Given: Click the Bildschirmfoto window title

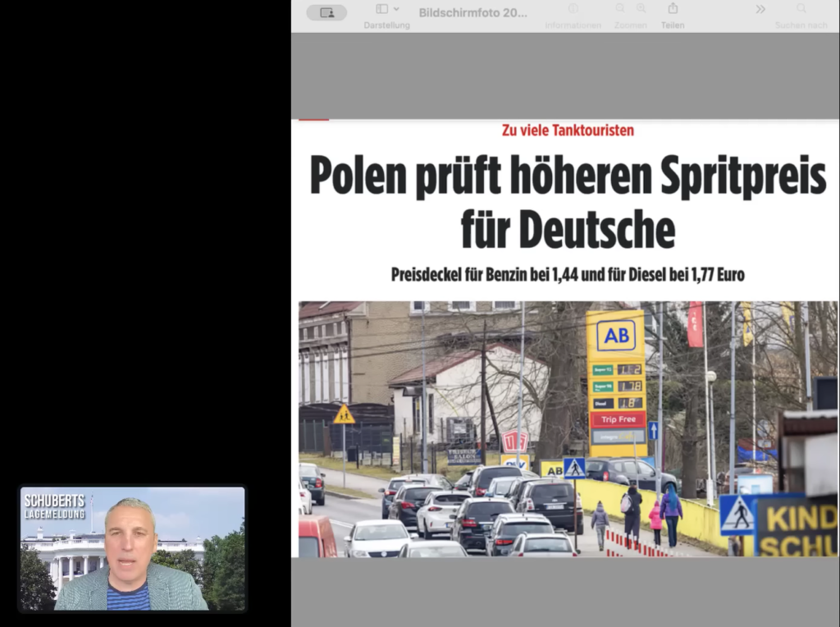Looking at the screenshot, I should tap(473, 12).
